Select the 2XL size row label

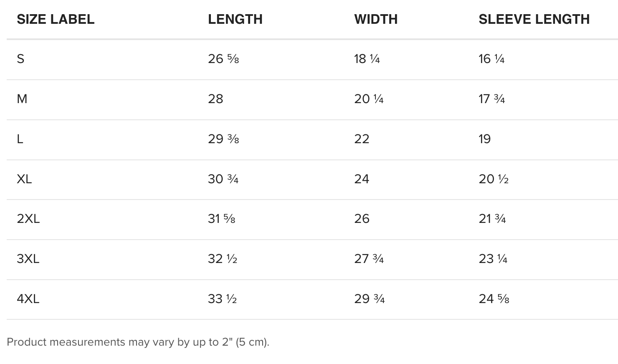point(28,219)
